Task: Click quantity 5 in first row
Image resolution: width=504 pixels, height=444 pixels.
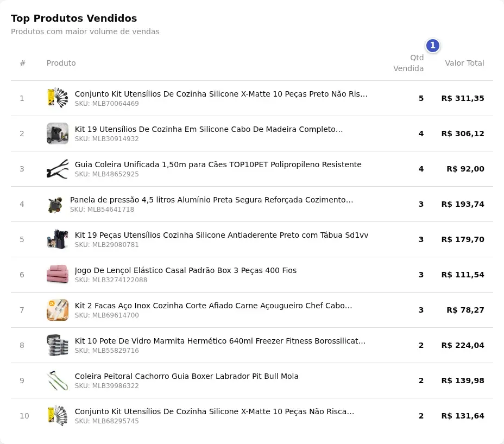Action: [421, 98]
